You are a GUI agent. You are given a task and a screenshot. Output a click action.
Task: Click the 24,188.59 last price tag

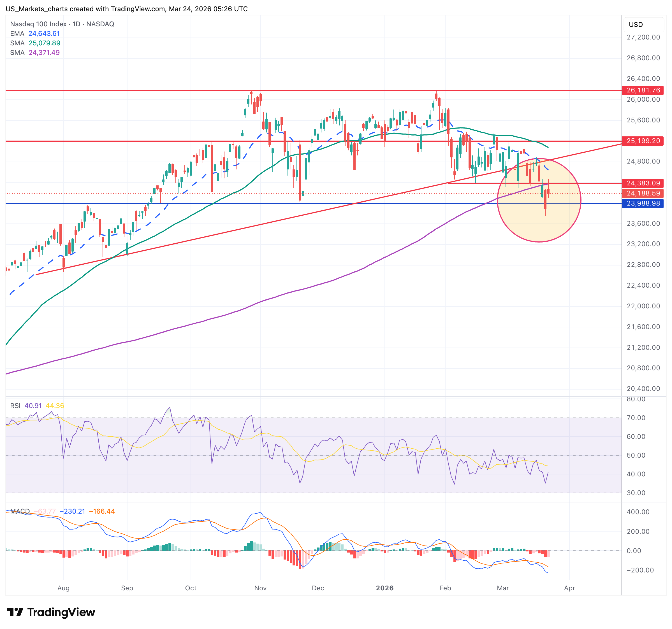[x=643, y=193]
